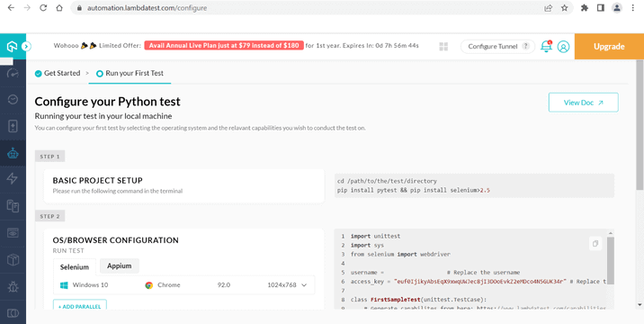The width and height of the screenshot is (644, 324).
Task: Open the Chrome three-dot menu
Action: (633, 8)
